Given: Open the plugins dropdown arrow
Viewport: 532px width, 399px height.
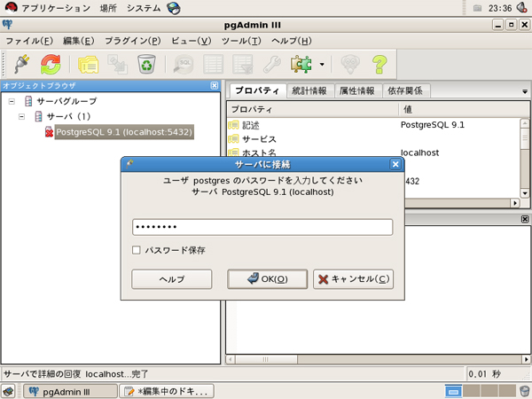Looking at the screenshot, I should click(x=322, y=64).
